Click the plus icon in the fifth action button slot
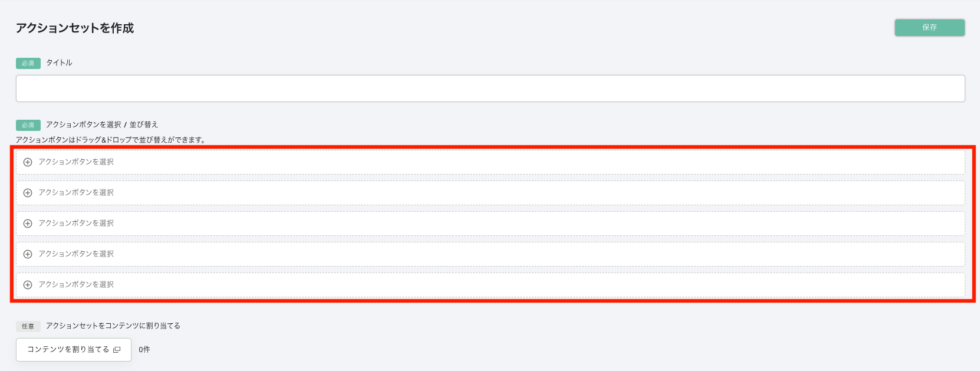The height and width of the screenshot is (371, 980). point(28,285)
